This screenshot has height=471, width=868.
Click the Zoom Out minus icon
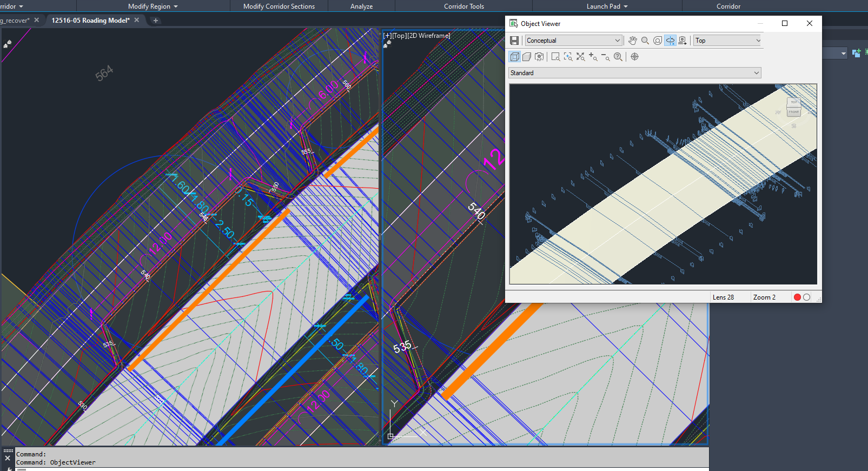pyautogui.click(x=605, y=57)
